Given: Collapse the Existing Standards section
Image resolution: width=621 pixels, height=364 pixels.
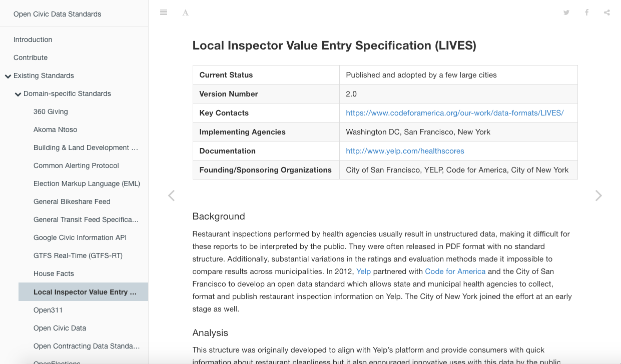Looking at the screenshot, I should point(8,75).
